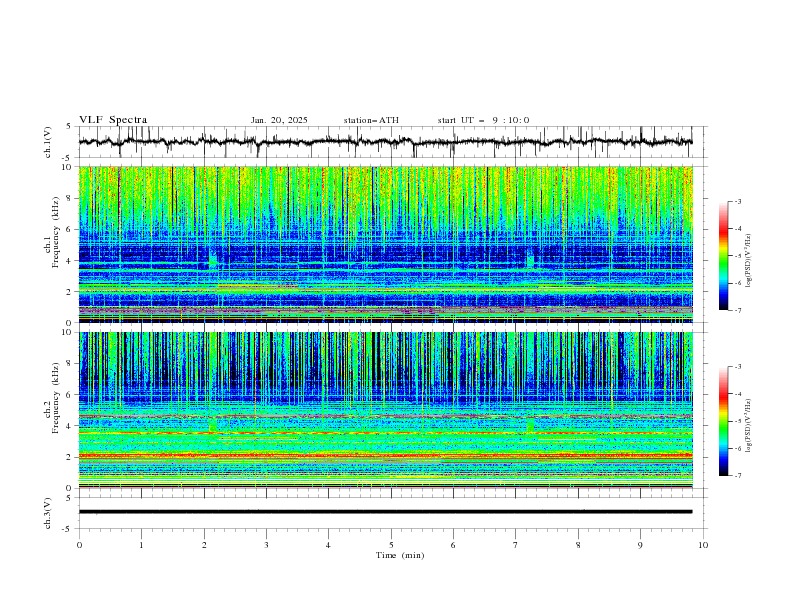Click the ch.2 spectrogram panel
Viewport: 792px width, 612px height.
(x=385, y=410)
